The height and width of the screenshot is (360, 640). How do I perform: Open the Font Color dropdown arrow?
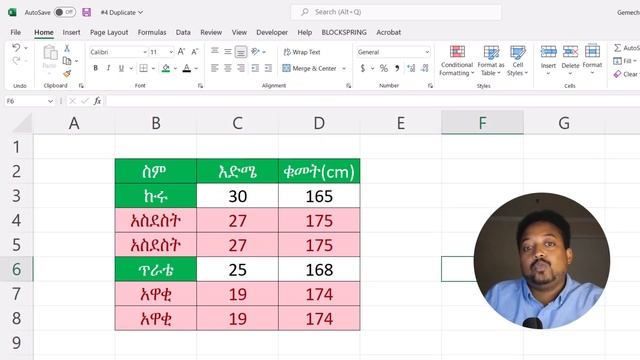point(196,69)
